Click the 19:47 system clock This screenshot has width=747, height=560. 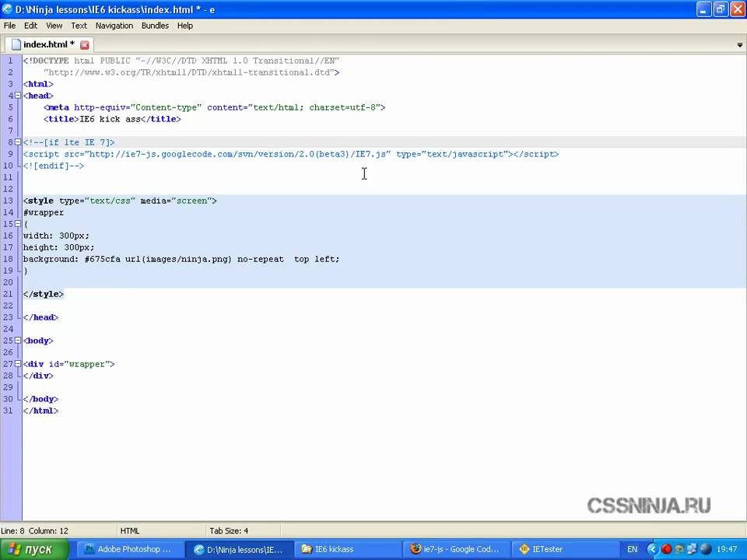click(727, 549)
